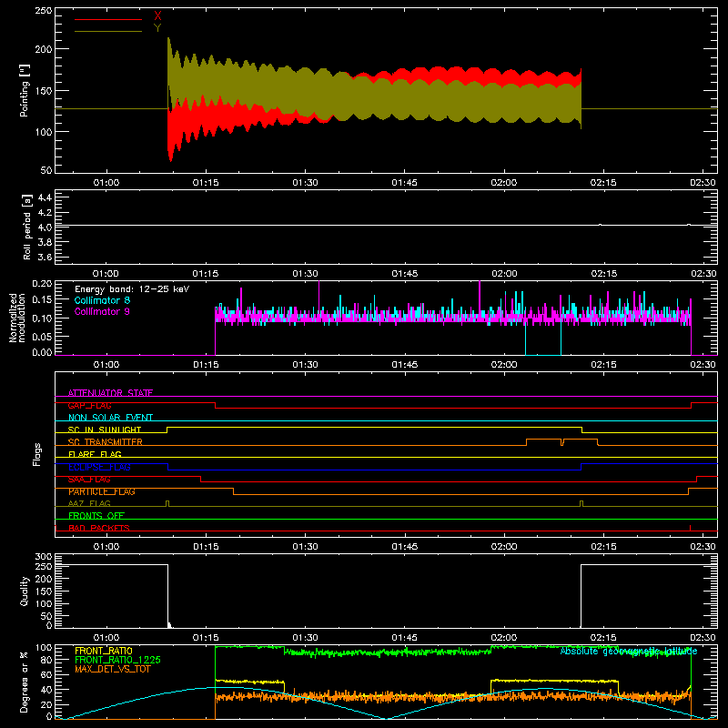Click the 02:15 tick under Roll period plot
The height and width of the screenshot is (728, 728).
click(603, 274)
